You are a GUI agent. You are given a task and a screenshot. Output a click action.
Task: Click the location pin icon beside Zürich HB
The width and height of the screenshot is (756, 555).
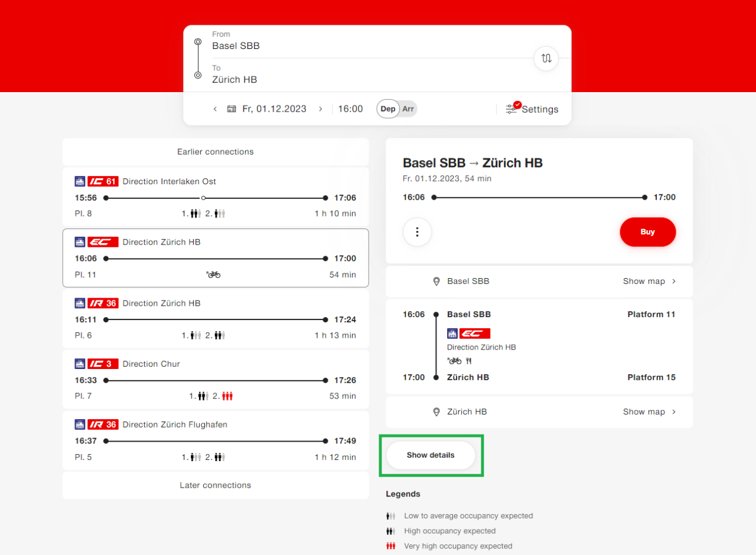(x=436, y=412)
